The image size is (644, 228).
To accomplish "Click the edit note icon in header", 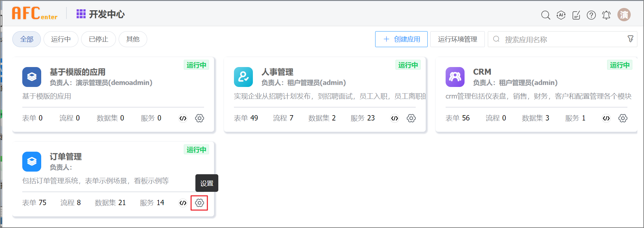I will (576, 15).
